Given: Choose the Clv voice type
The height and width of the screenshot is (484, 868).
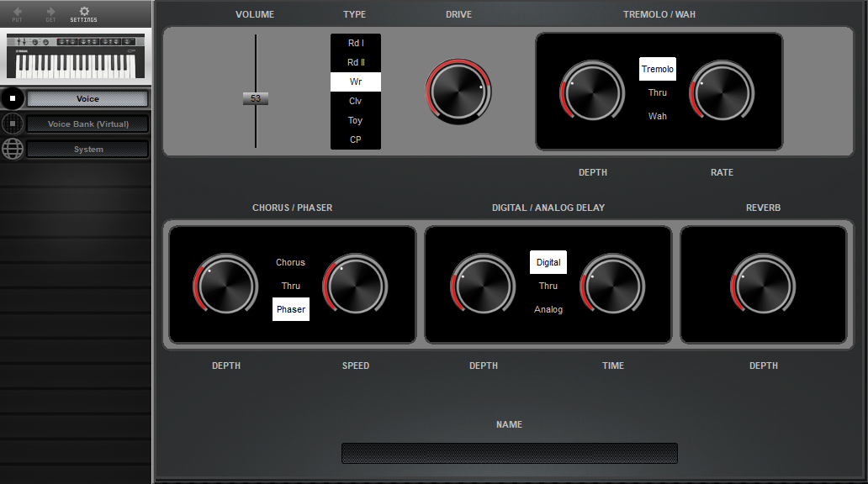Looking at the screenshot, I should pyautogui.click(x=355, y=101).
